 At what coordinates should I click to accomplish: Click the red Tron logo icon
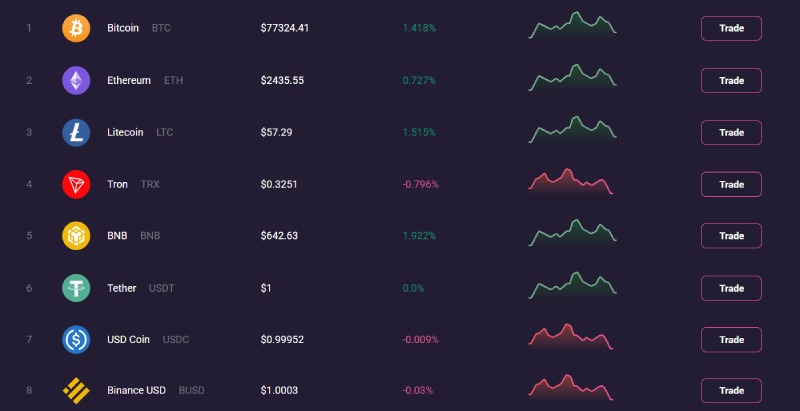pyautogui.click(x=76, y=184)
